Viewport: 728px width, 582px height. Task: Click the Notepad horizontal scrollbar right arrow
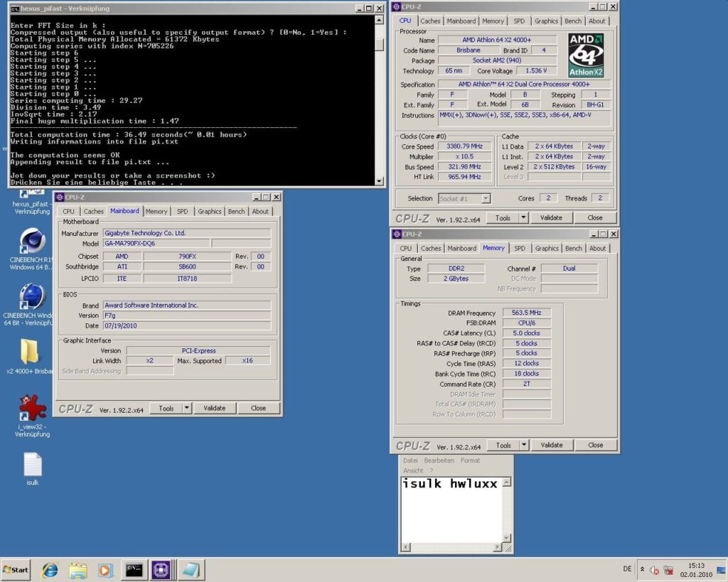pos(498,547)
